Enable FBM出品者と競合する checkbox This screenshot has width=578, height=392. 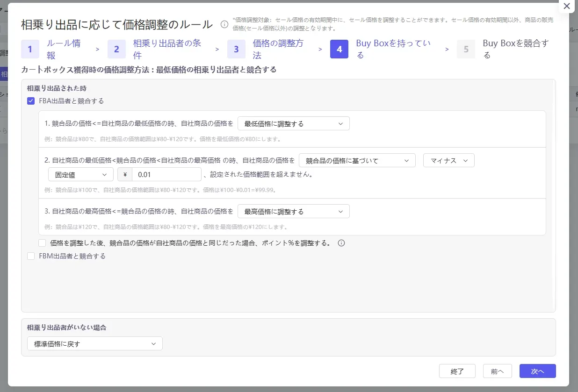(x=31, y=256)
